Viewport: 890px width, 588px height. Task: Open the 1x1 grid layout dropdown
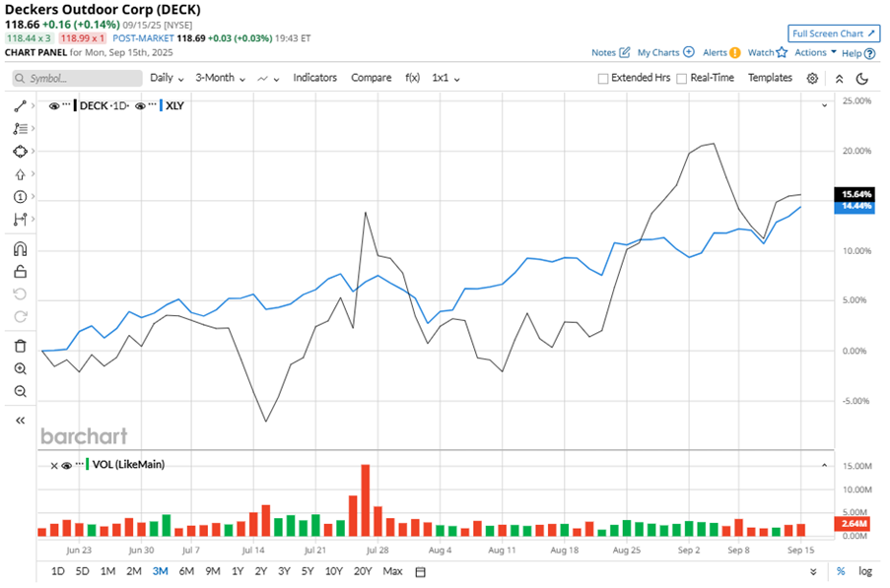coord(445,78)
